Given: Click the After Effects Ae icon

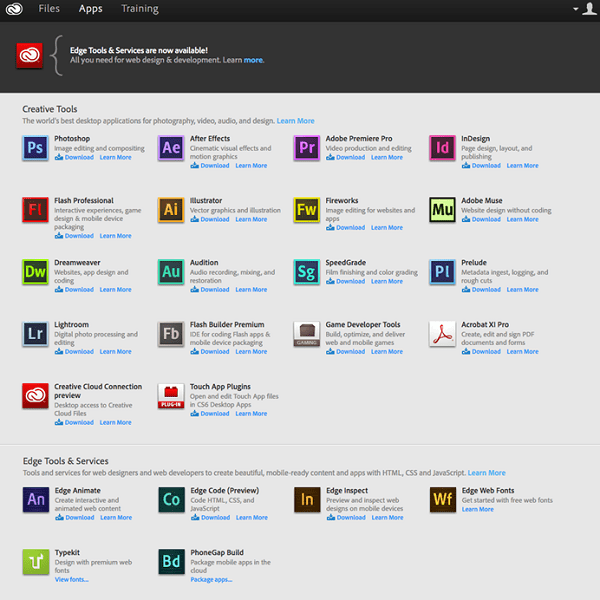Looking at the screenshot, I should 171,148.
